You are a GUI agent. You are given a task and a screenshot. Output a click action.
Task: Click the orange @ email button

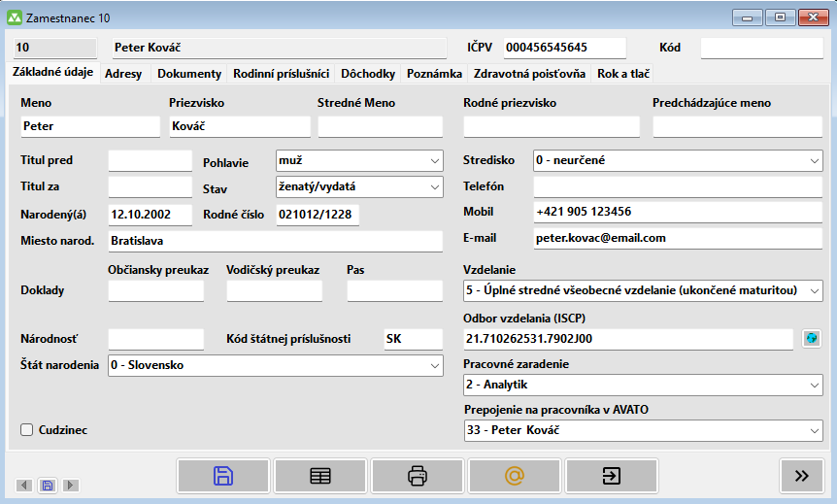tap(515, 476)
